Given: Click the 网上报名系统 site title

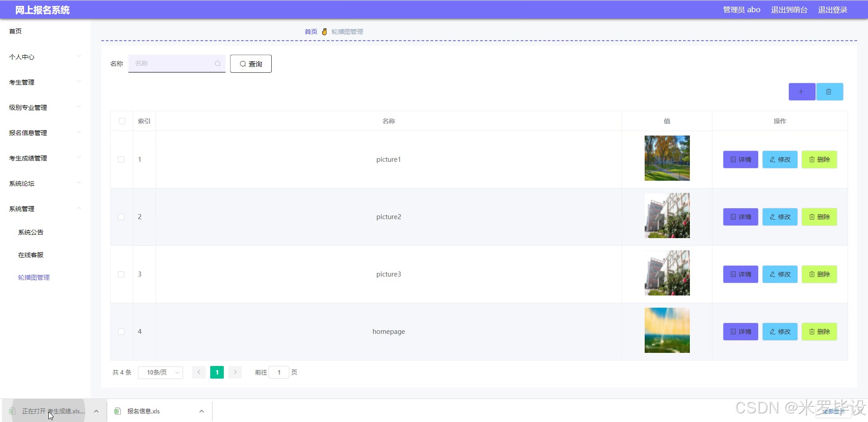Looking at the screenshot, I should (x=42, y=10).
